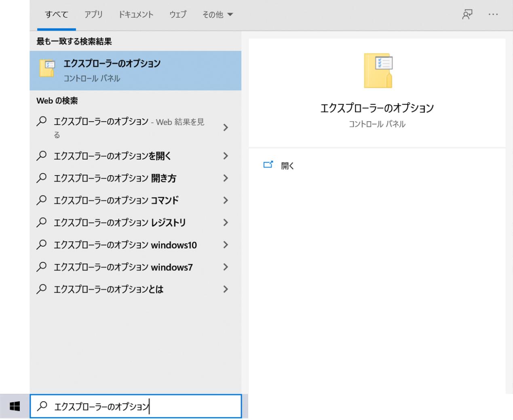The image size is (513, 420).
Task: Select the エクスプローラーのオプション windows7 suggestion
Action: 135,267
